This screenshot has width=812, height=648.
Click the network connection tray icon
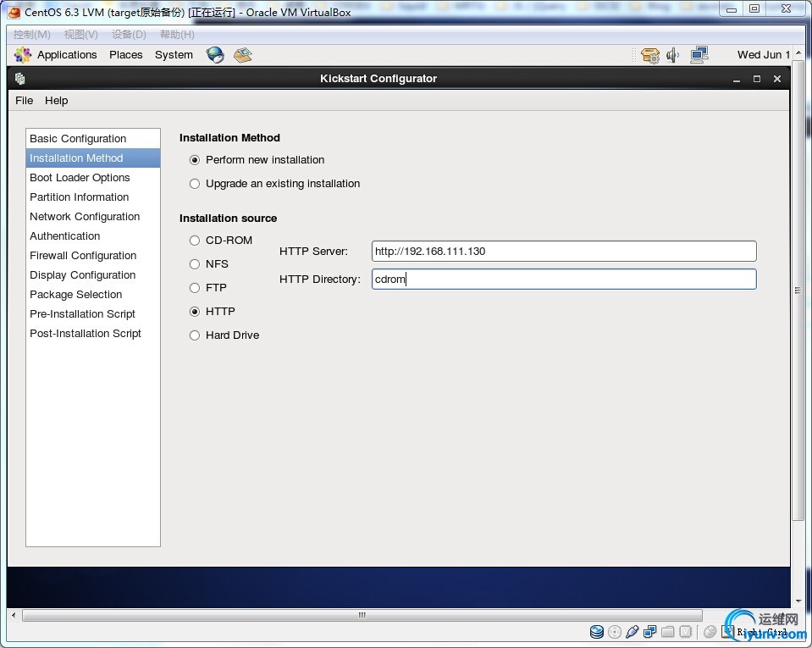pyautogui.click(x=699, y=55)
